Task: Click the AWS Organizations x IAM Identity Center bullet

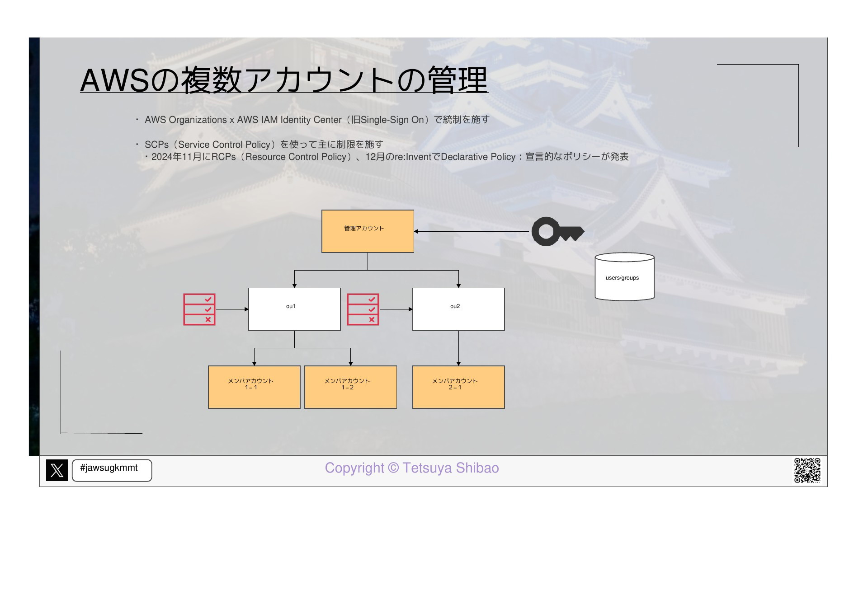Action: pyautogui.click(x=317, y=120)
